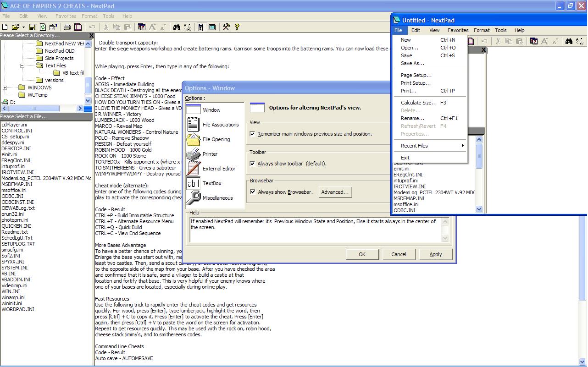Toggle Always show Browsebar checkbox
This screenshot has height=367, width=588.
(253, 192)
